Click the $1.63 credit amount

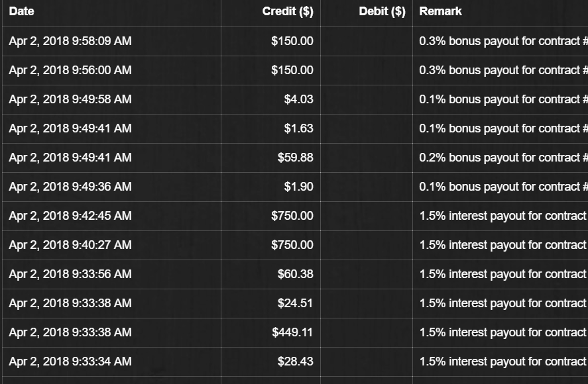tap(298, 128)
